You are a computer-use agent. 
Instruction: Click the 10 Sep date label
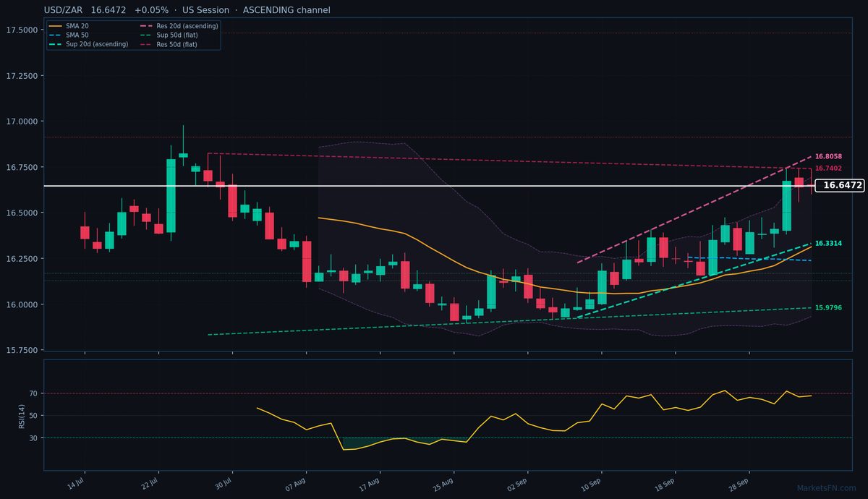coord(592,483)
